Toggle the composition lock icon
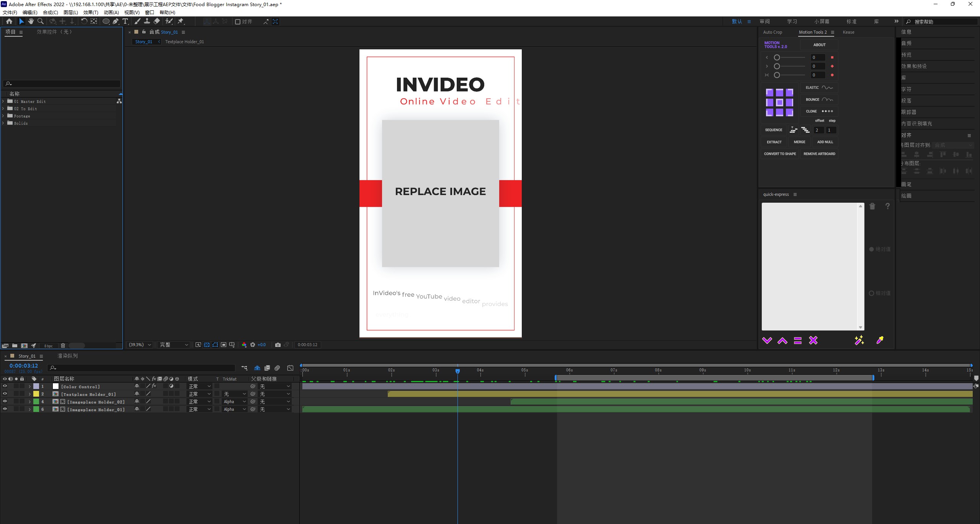Viewport: 980px width, 524px height. (144, 32)
